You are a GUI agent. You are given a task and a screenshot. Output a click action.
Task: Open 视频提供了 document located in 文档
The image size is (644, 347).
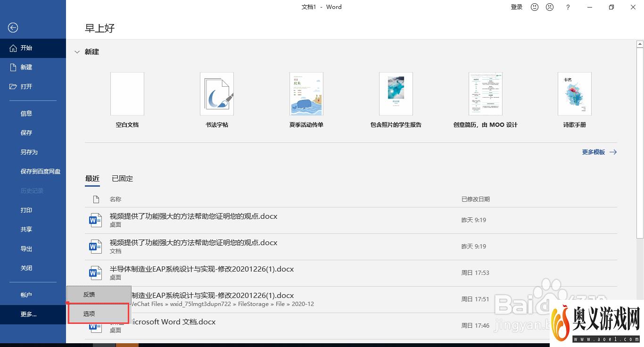[351, 247]
